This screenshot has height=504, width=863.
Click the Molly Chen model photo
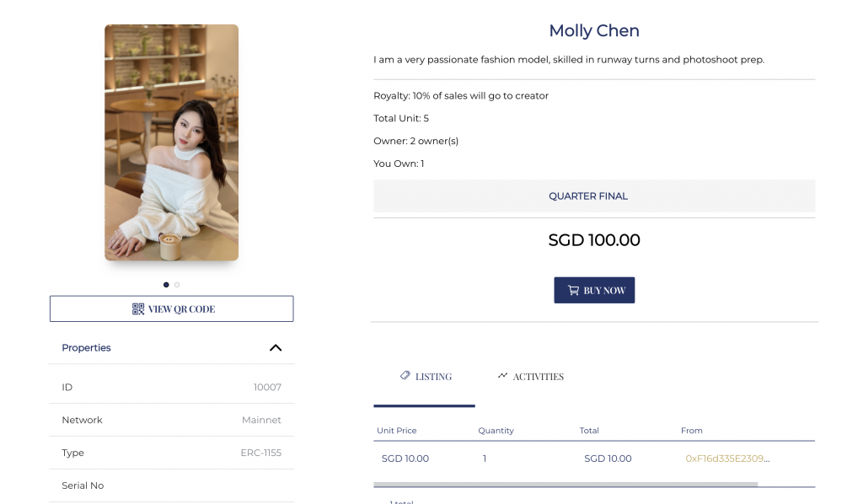[x=172, y=142]
